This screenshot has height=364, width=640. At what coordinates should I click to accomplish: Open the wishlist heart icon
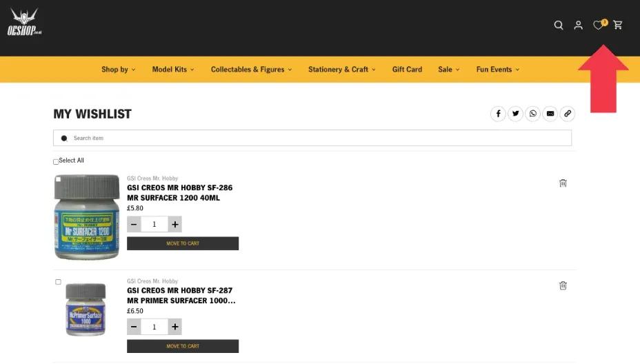[599, 26]
